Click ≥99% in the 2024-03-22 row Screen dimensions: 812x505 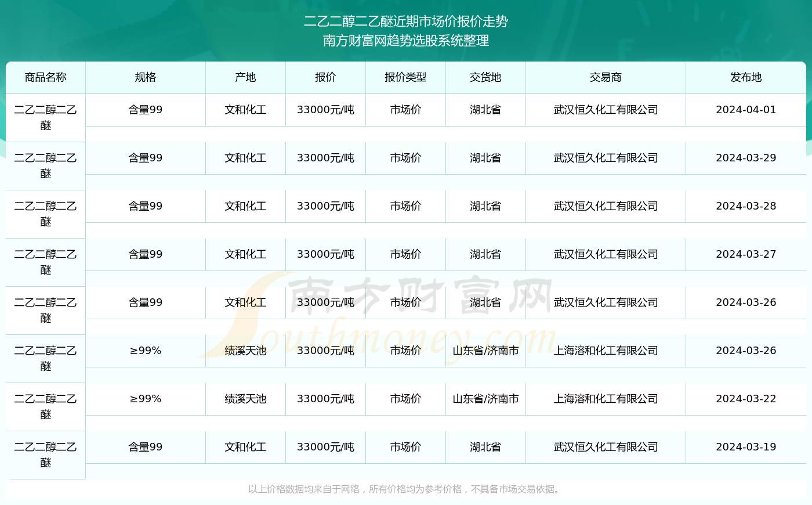146,399
